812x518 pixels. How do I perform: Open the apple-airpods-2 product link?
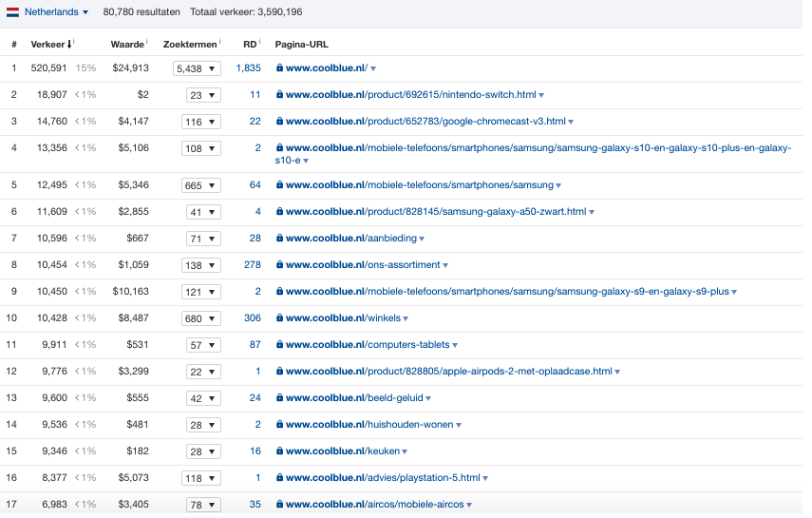point(449,372)
